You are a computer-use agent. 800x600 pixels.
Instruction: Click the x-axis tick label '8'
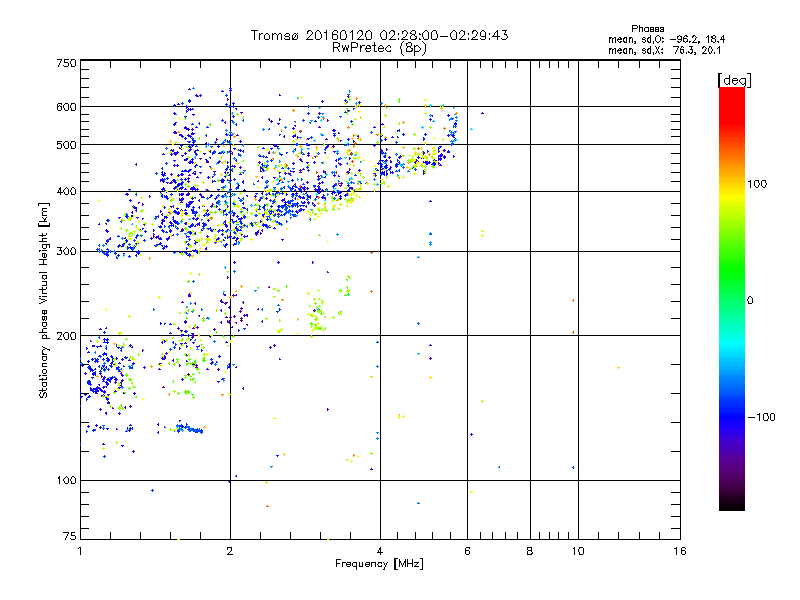(x=530, y=551)
